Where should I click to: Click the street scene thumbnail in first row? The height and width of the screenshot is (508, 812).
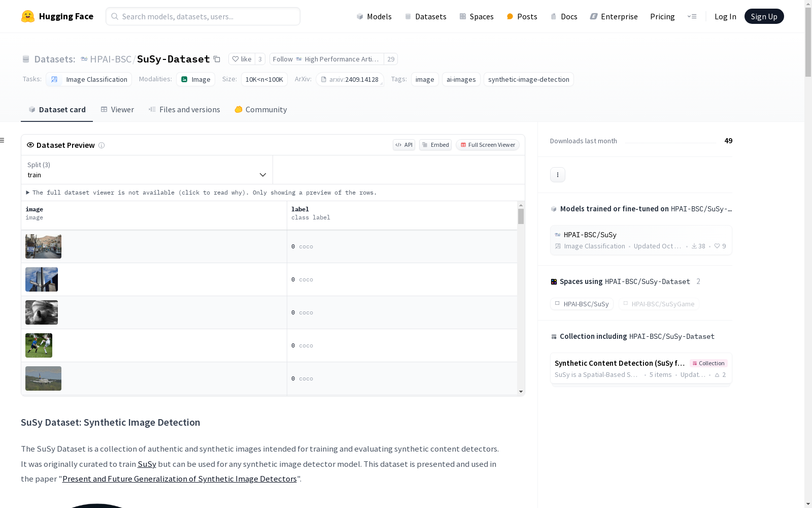coord(43,246)
